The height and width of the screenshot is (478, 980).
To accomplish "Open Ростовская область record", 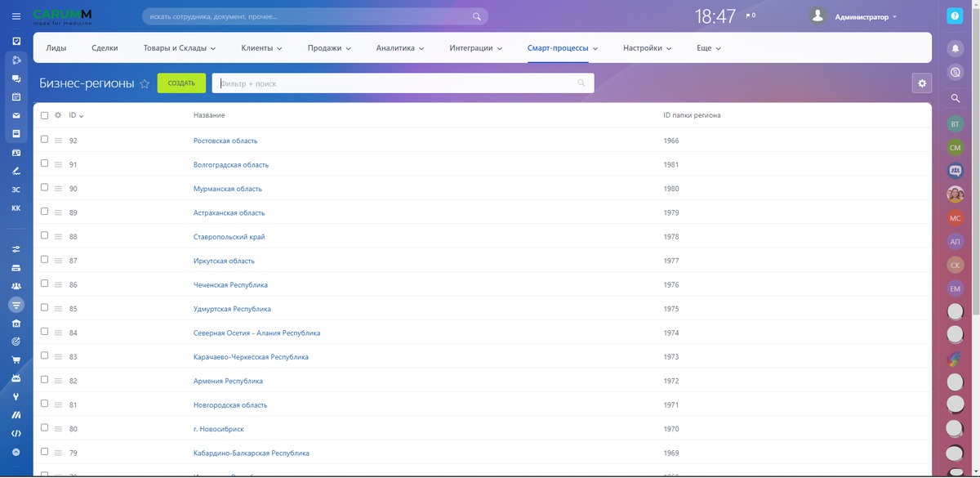I will click(x=225, y=141).
